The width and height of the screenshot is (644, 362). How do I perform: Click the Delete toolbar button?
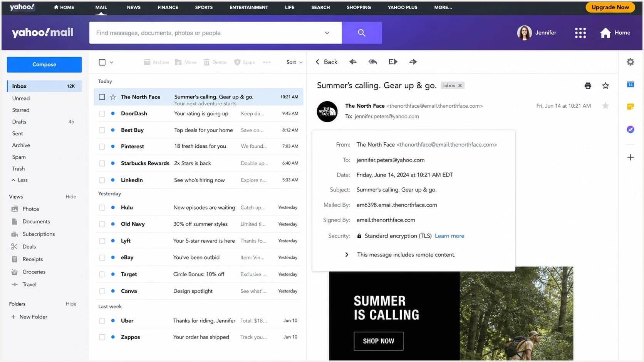tap(215, 62)
